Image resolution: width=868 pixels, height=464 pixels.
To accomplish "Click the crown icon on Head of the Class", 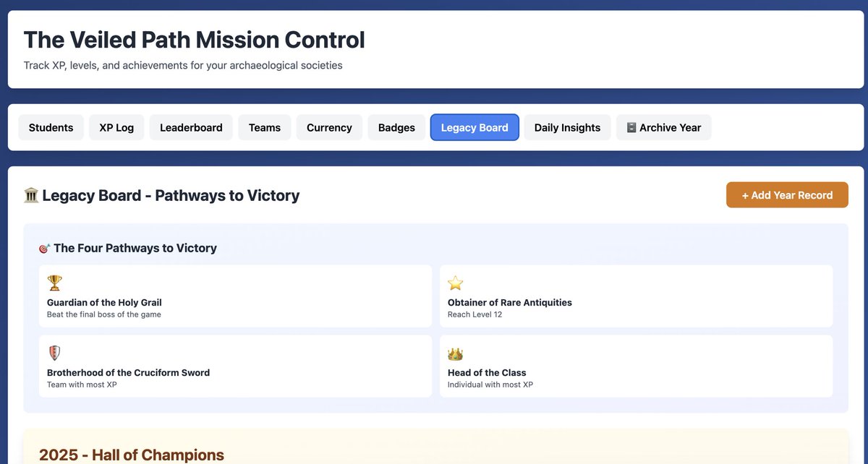I will coord(455,353).
